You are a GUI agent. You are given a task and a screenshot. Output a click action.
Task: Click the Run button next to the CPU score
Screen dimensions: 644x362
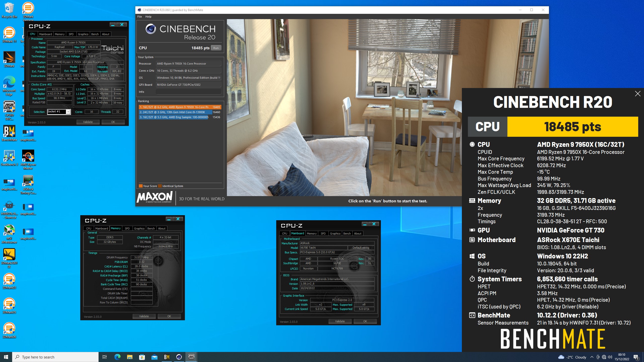coord(216,48)
